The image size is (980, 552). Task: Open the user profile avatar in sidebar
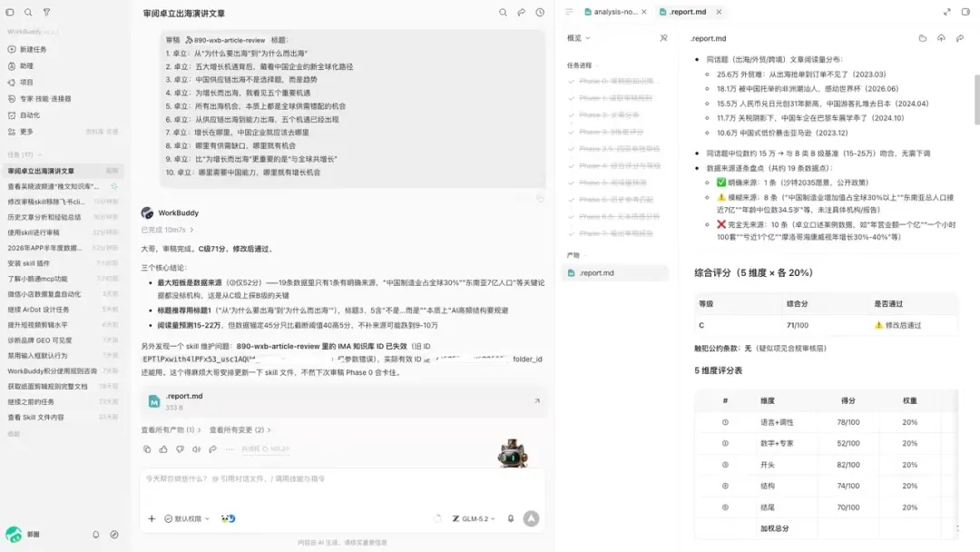click(14, 535)
